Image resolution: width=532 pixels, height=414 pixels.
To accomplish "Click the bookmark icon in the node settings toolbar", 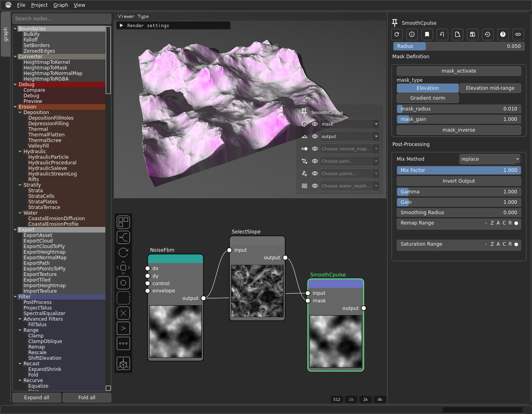I will [427, 34].
